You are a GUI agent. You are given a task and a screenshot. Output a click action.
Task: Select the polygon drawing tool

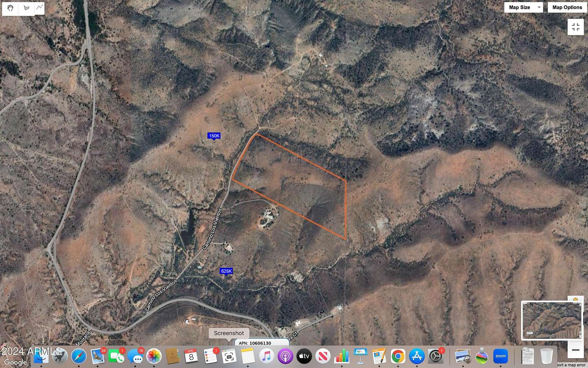tap(26, 8)
